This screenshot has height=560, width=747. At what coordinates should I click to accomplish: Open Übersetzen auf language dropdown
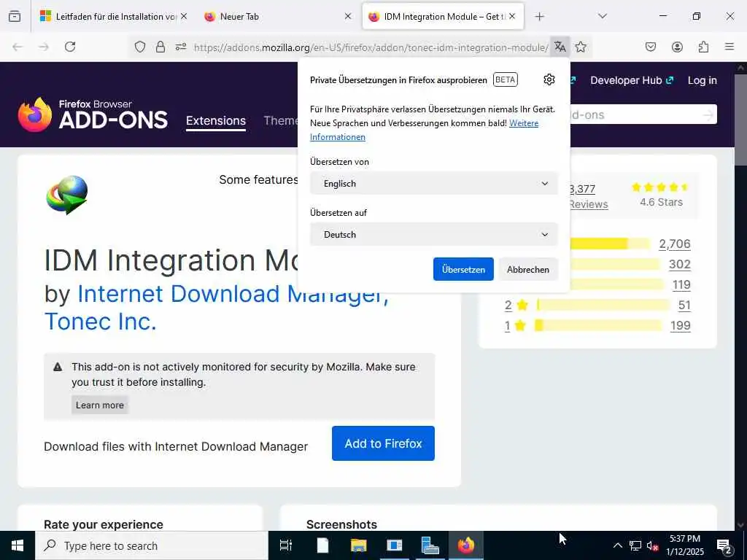tap(433, 235)
